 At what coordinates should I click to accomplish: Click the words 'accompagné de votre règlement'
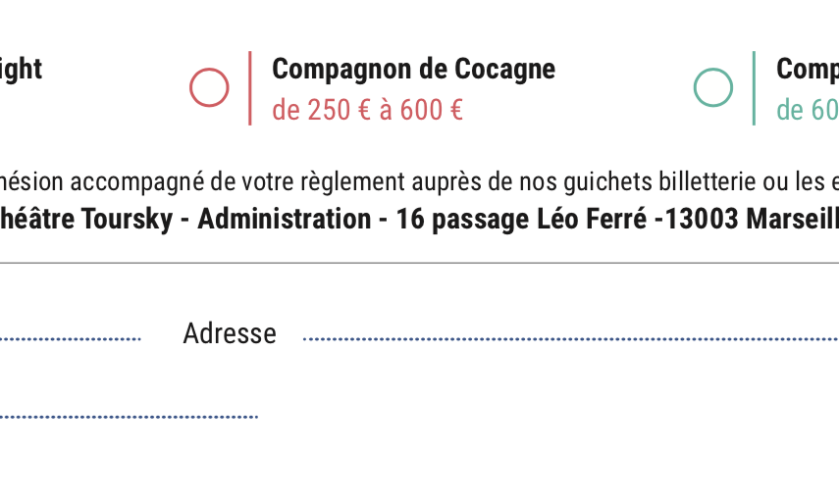237,181
